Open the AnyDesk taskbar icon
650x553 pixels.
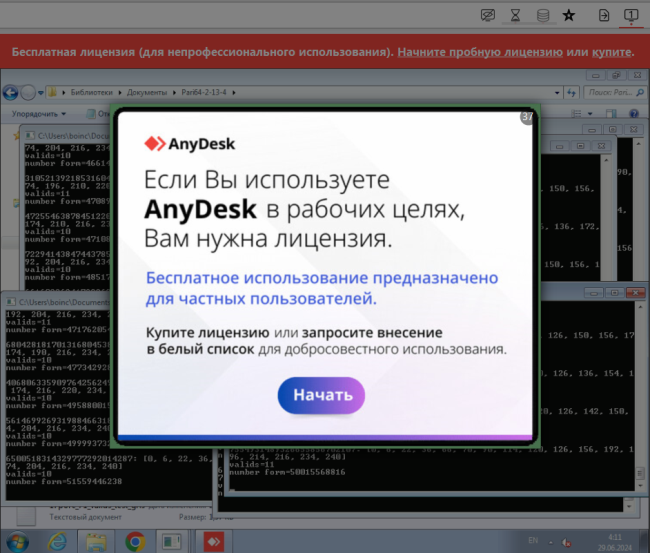point(214,542)
